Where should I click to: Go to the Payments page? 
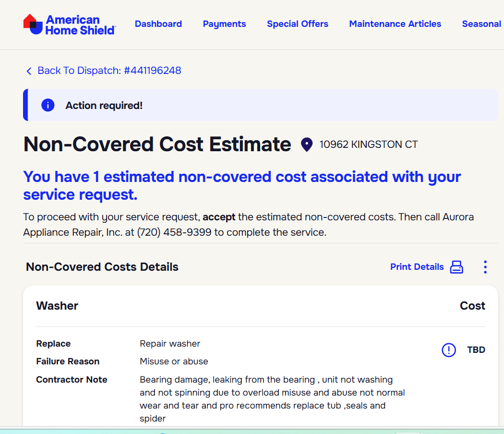[224, 24]
